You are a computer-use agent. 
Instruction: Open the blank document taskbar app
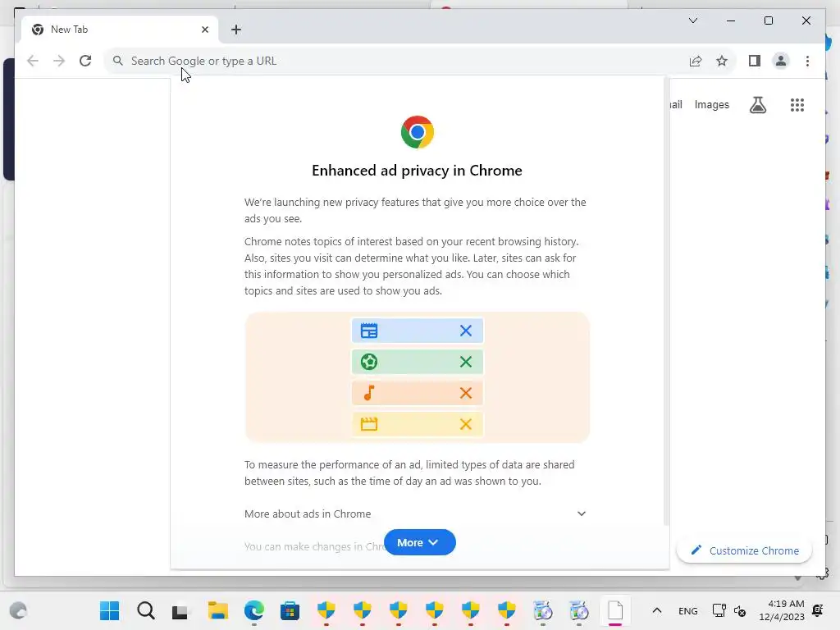click(615, 610)
